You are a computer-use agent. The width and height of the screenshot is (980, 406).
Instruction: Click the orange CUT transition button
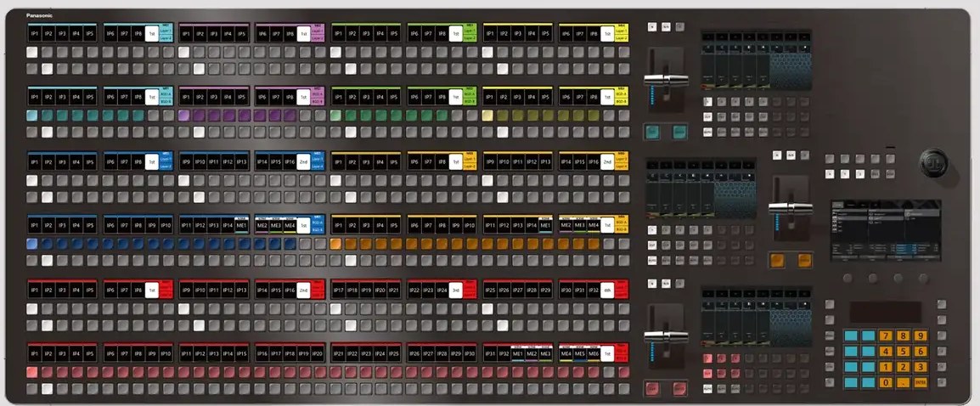pos(778,260)
